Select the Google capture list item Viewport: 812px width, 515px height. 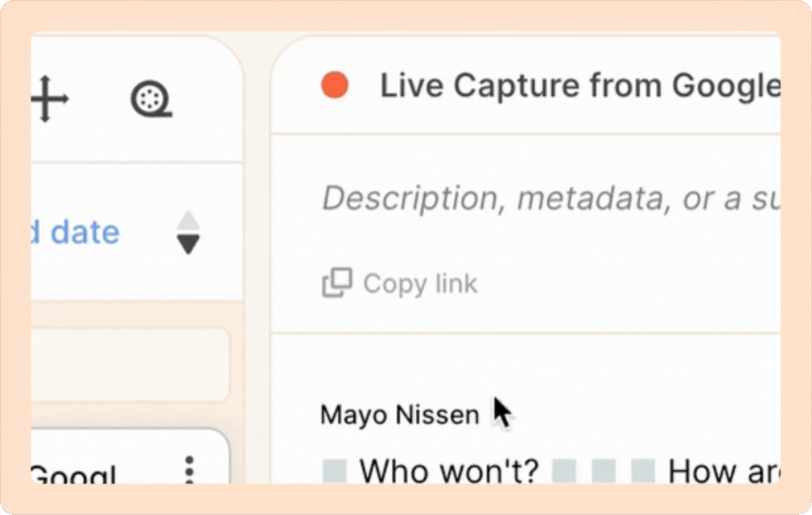(x=89, y=471)
